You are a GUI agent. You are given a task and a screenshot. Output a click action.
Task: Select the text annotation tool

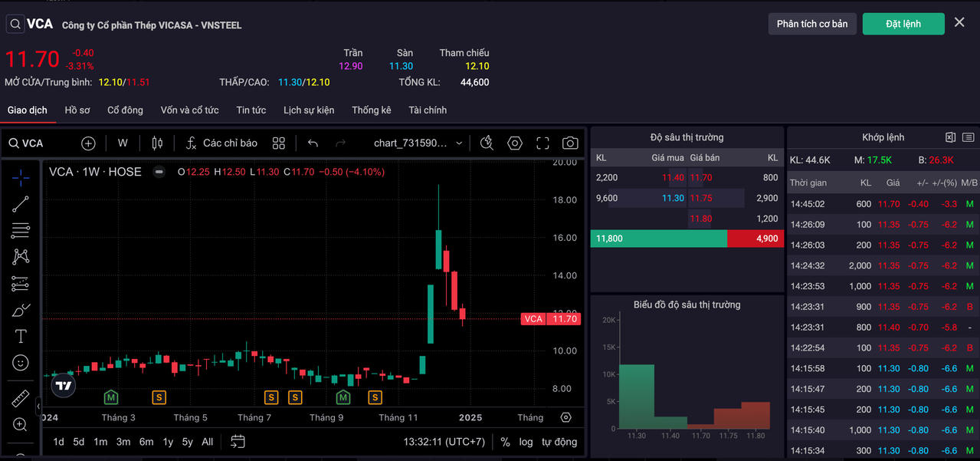(x=21, y=337)
